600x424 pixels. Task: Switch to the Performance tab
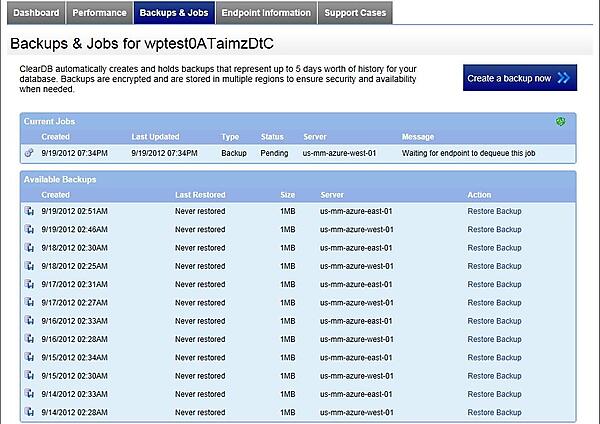pos(101,13)
